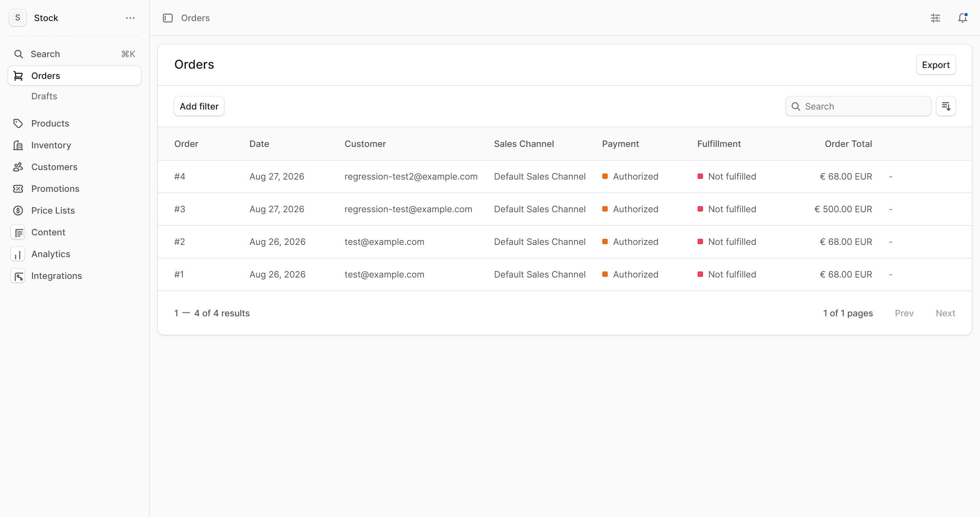980x517 pixels.
Task: Click regression-test2@example.com customer cell
Action: 411,177
